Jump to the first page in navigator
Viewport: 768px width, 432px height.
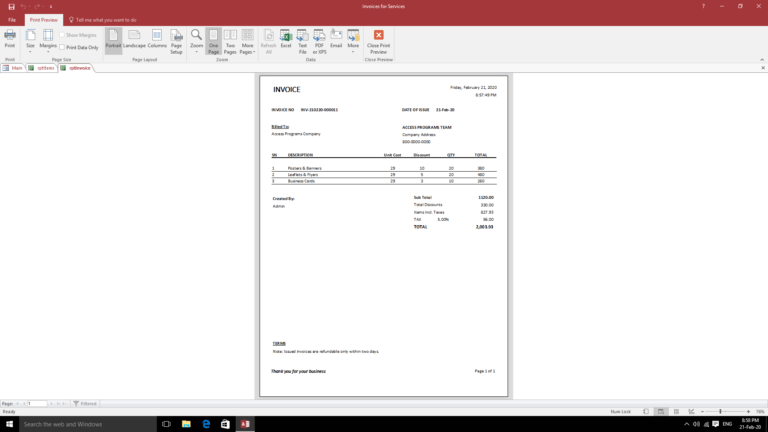(x=17, y=404)
